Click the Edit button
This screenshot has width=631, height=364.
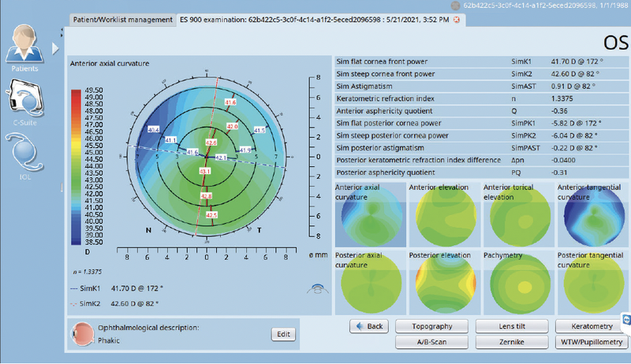(283, 334)
